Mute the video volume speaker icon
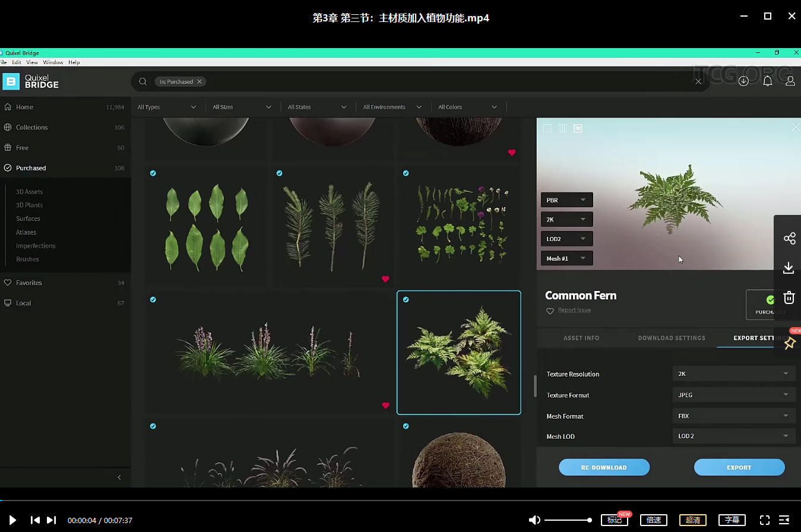Viewport: 801px width, 532px height. [534, 520]
